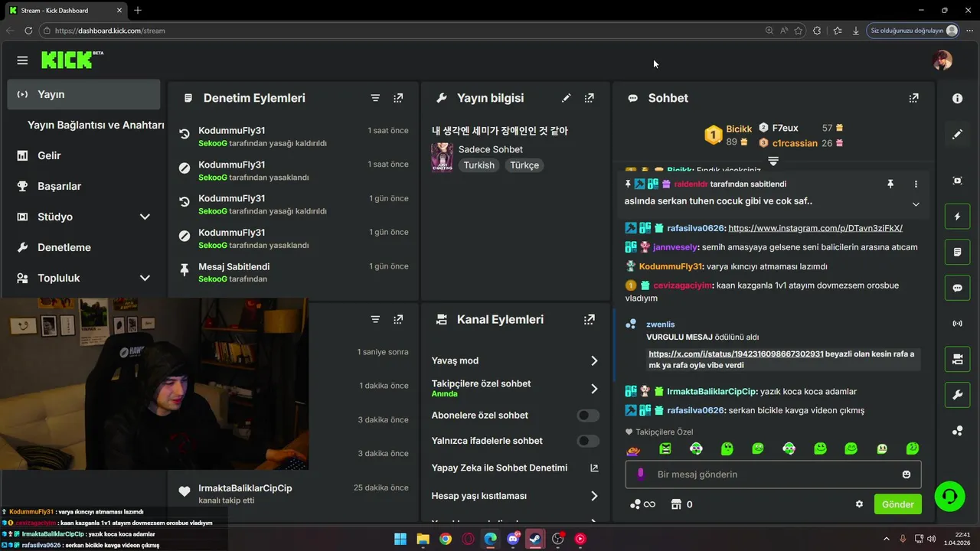The height and width of the screenshot is (551, 980).
Task: Reload the browser page
Action: click(x=28, y=31)
